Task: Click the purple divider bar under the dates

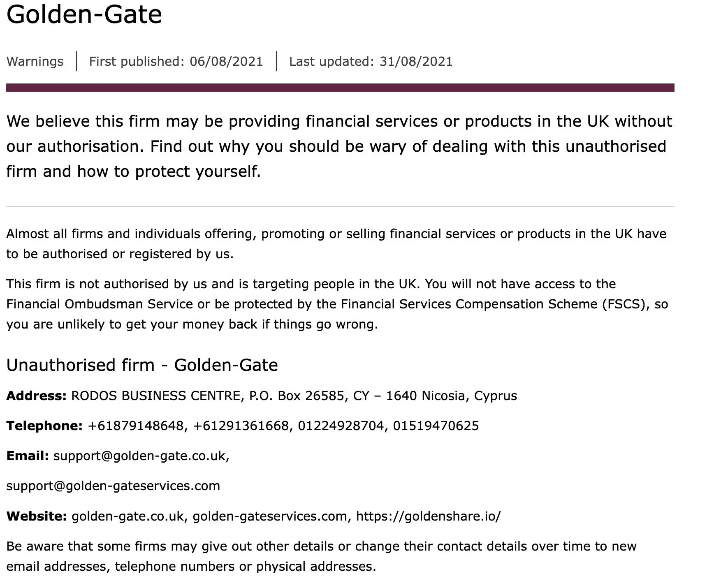Action: [340, 88]
